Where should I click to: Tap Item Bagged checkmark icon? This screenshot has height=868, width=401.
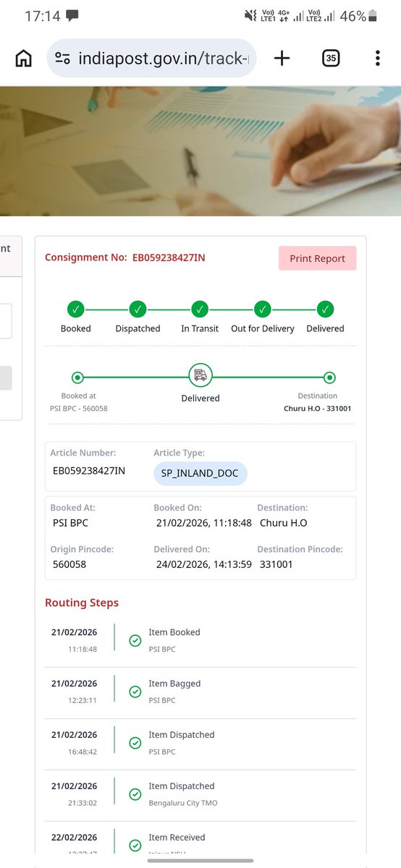[135, 692]
